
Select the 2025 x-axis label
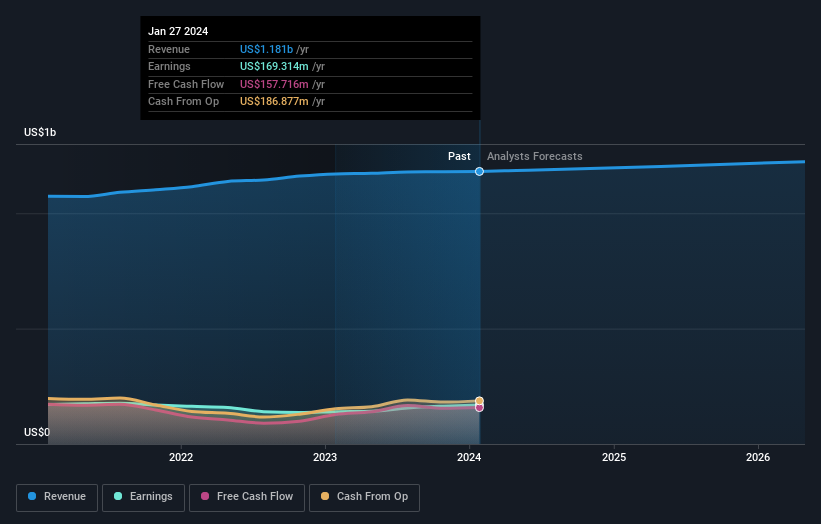point(614,457)
